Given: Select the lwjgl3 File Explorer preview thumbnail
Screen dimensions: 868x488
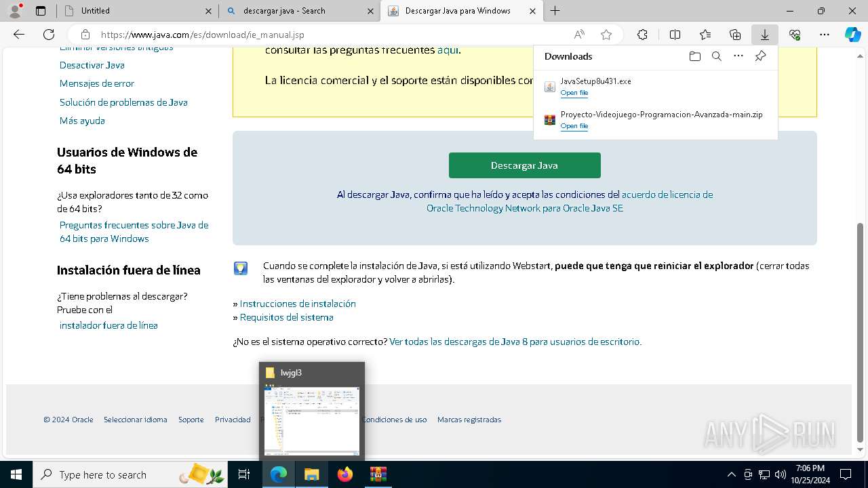Looking at the screenshot, I should (312, 411).
